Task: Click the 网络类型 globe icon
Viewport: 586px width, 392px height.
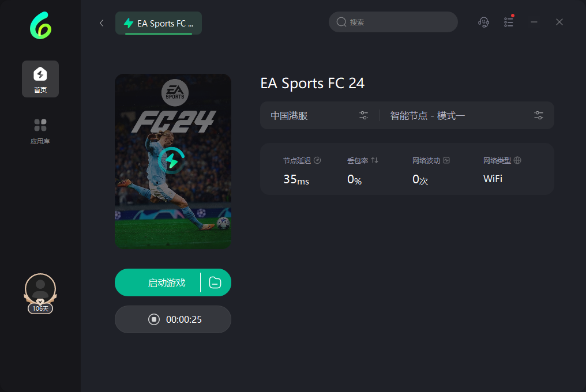Action: pos(517,161)
